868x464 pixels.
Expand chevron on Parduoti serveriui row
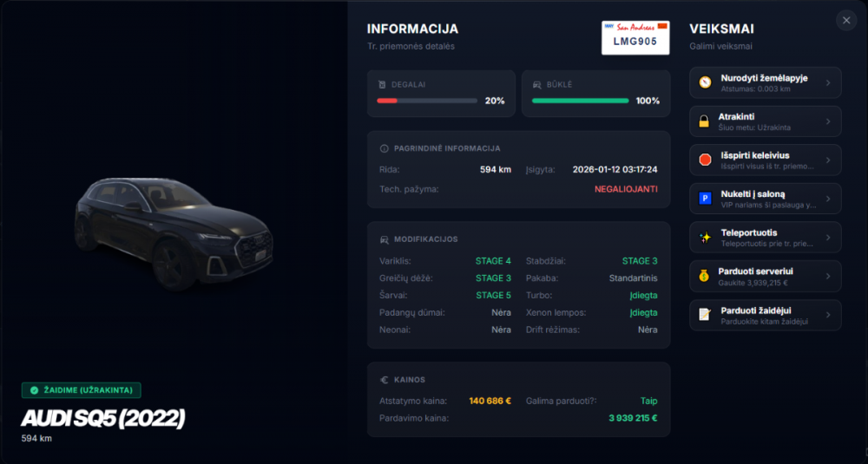click(x=828, y=277)
